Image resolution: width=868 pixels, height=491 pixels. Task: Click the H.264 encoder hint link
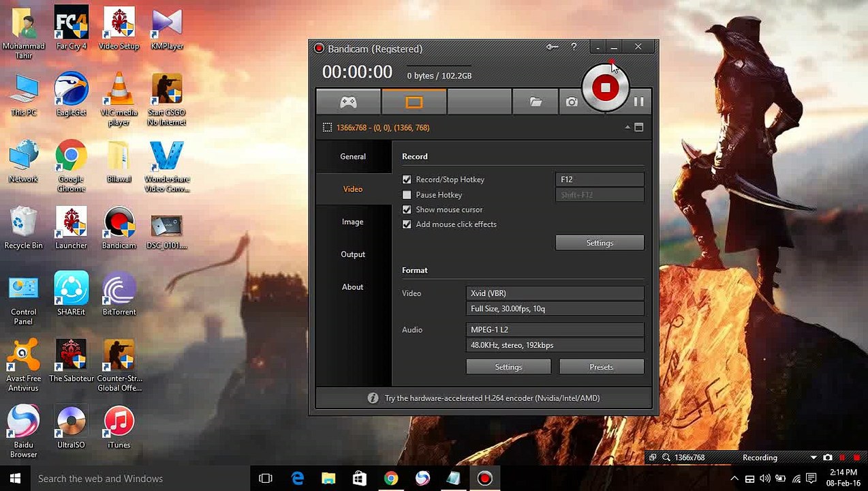492,398
